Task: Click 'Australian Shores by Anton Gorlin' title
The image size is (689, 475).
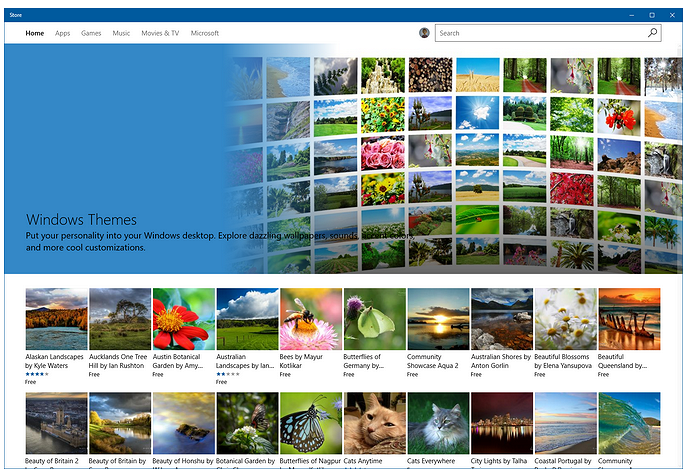Action: [x=501, y=361]
